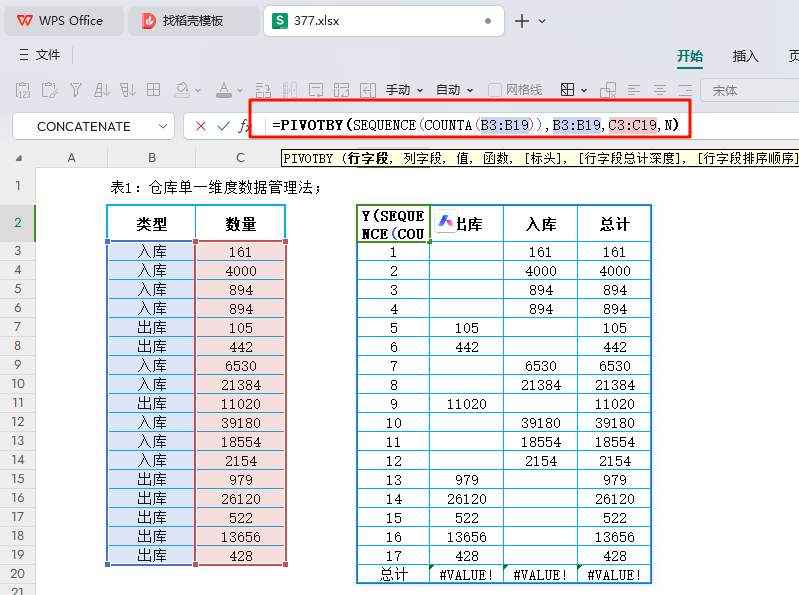Click the paste clipboard icon
The height and width of the screenshot is (595, 799).
tap(49, 90)
